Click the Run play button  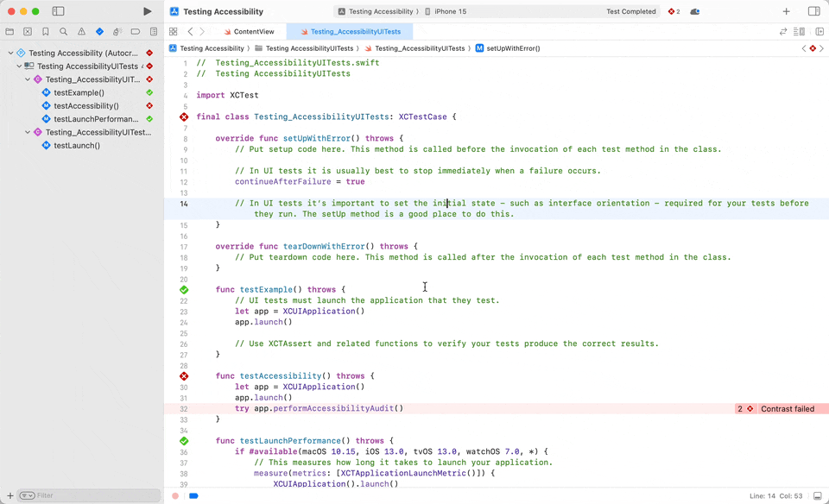pyautogui.click(x=148, y=11)
